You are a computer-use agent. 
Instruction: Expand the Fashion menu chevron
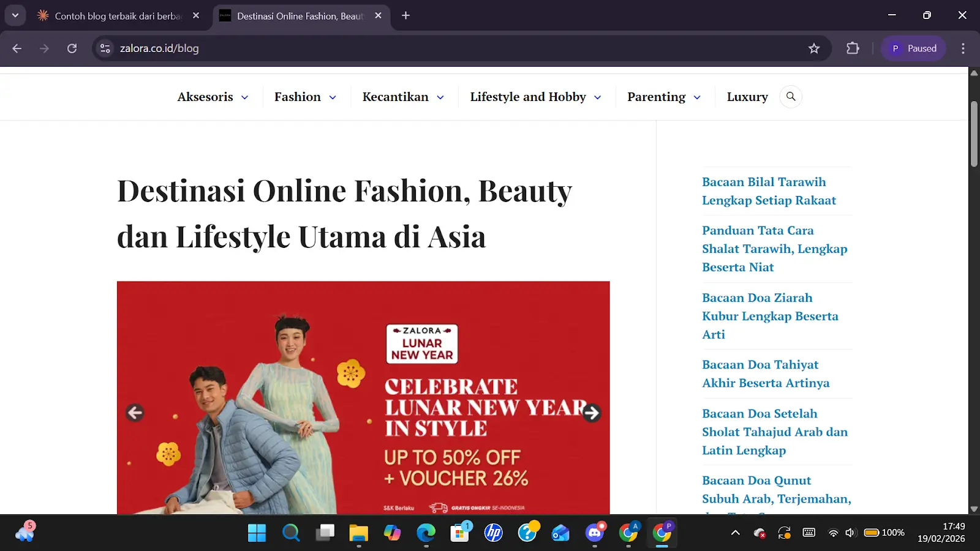[x=333, y=97]
